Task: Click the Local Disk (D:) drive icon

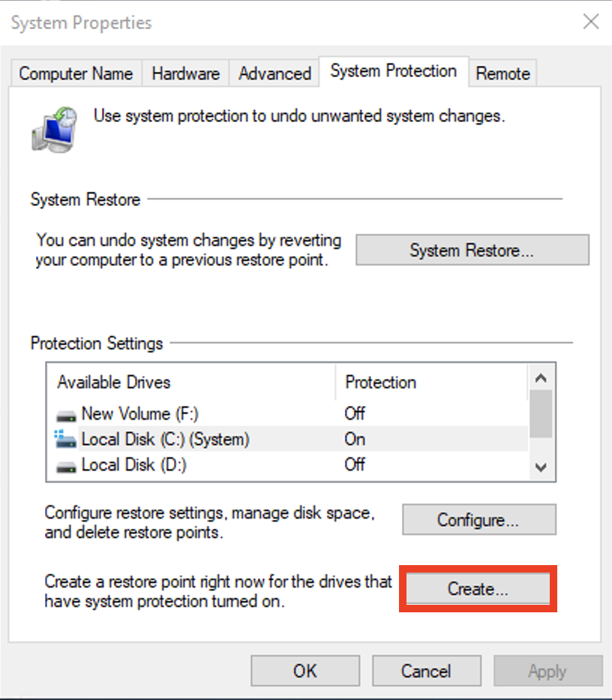Action: point(67,465)
